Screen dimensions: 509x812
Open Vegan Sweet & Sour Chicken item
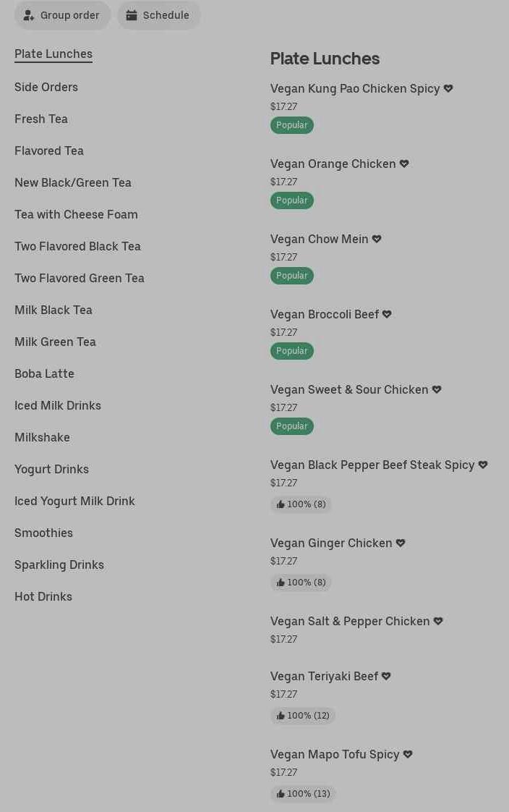point(349,389)
